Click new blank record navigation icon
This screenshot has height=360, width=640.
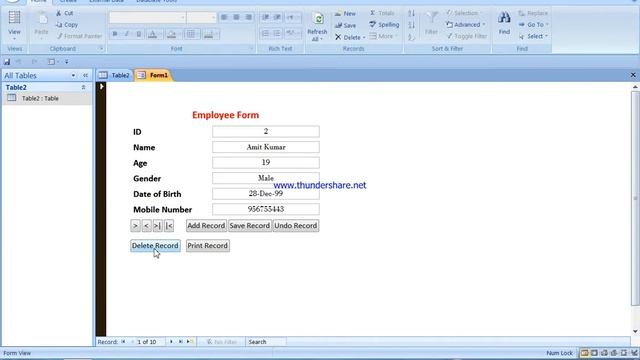point(190,342)
